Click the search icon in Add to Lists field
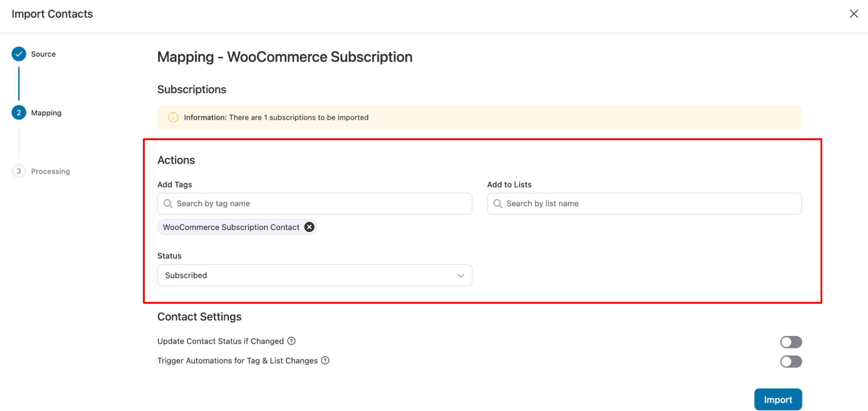The image size is (868, 411). point(497,204)
